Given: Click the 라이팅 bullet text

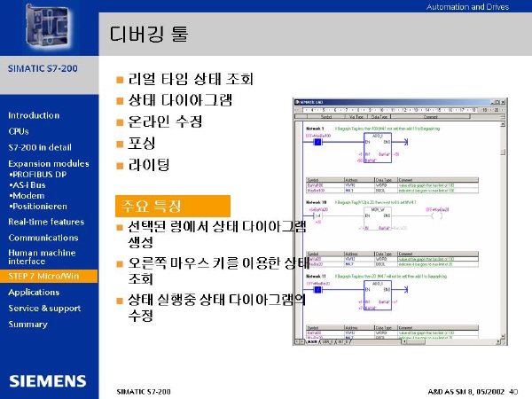Looking at the screenshot, I should (149, 165).
